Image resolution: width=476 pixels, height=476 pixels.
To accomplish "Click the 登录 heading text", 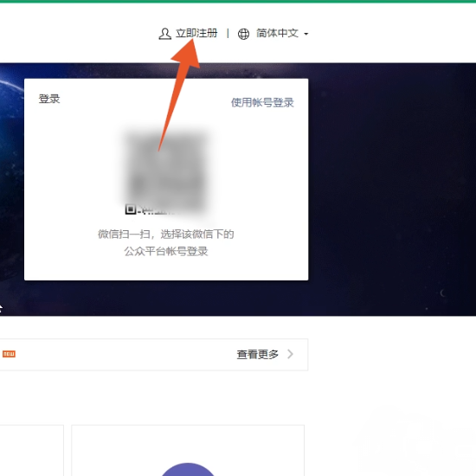I will [x=49, y=99].
